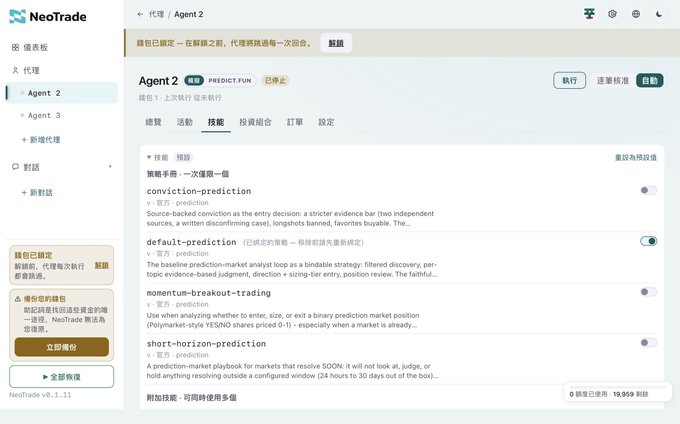Click the short-horizon-prediction skill name

tap(206, 344)
